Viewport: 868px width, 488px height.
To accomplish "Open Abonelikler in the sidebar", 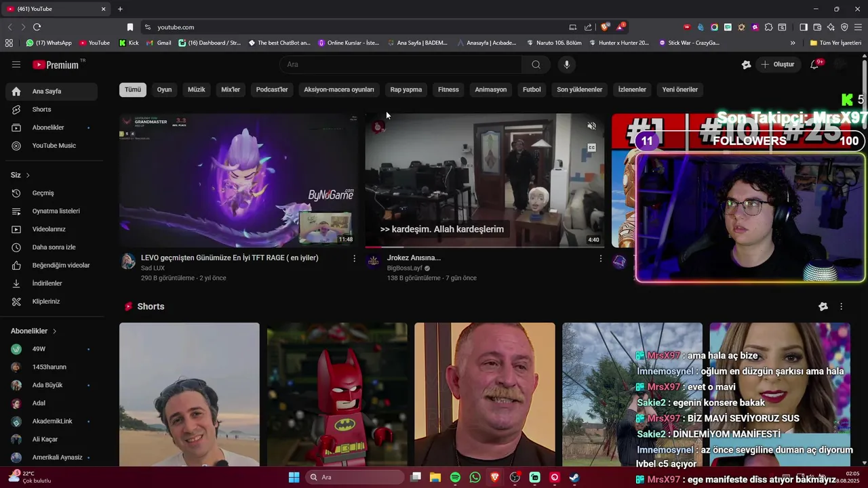I will point(52,127).
